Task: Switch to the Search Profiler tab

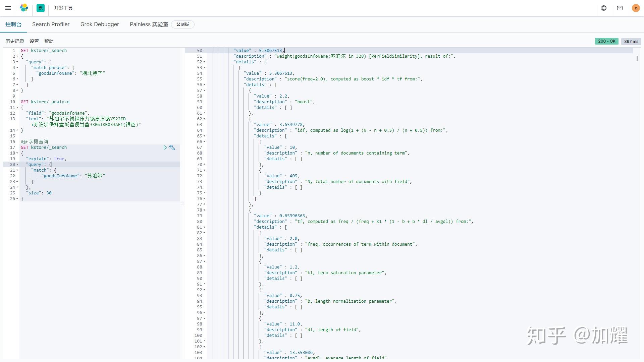Action: (x=51, y=24)
